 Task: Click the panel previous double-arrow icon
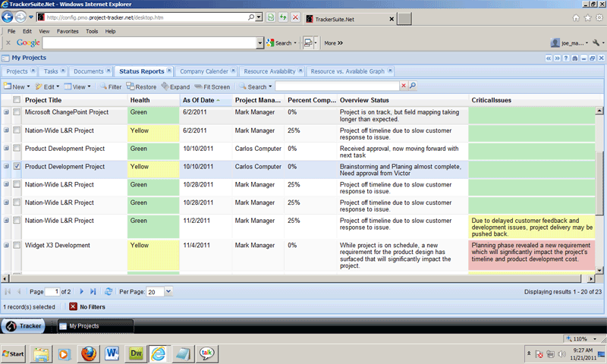point(549,58)
